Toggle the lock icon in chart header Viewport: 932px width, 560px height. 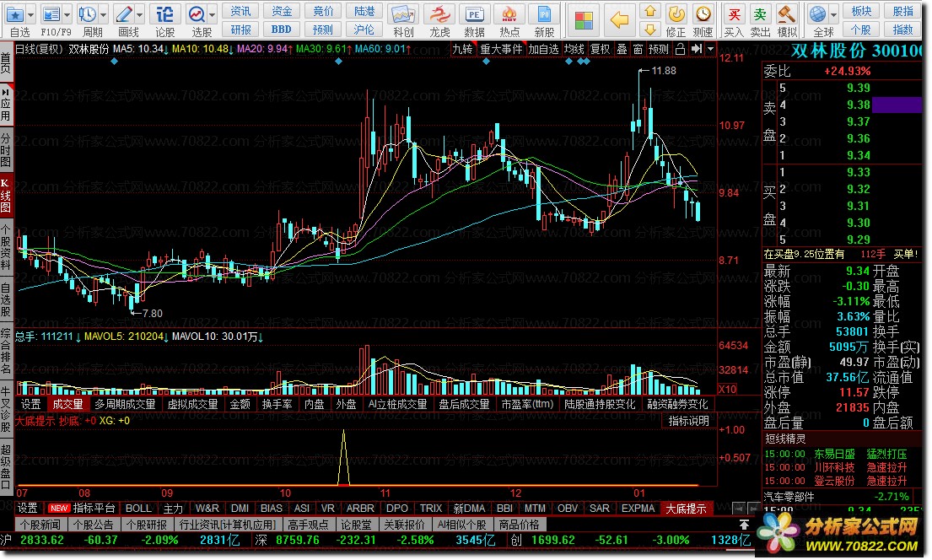coord(680,49)
